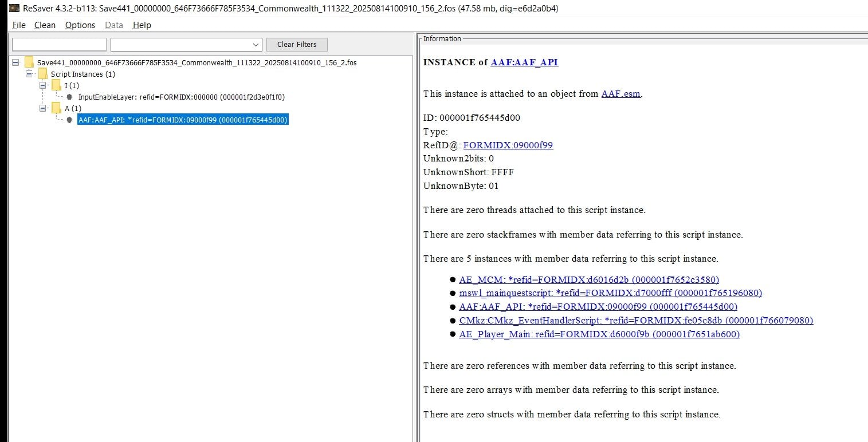
Task: Collapse the root save file tree node
Action: (15, 62)
